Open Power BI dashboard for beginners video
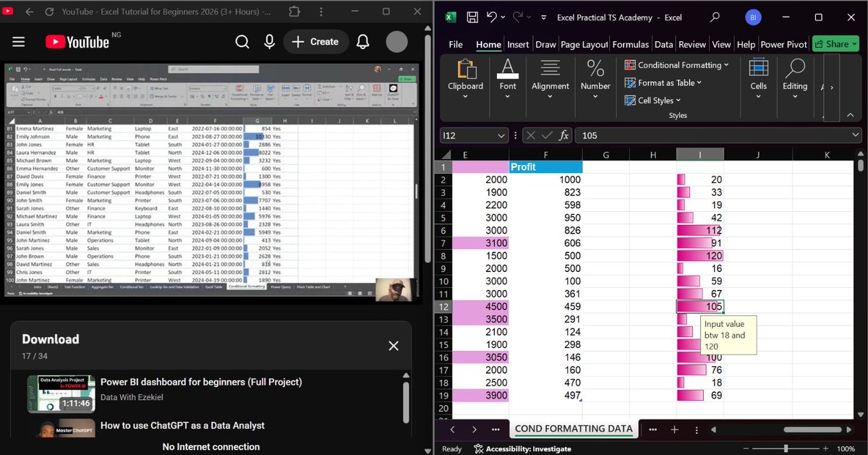 (201, 382)
